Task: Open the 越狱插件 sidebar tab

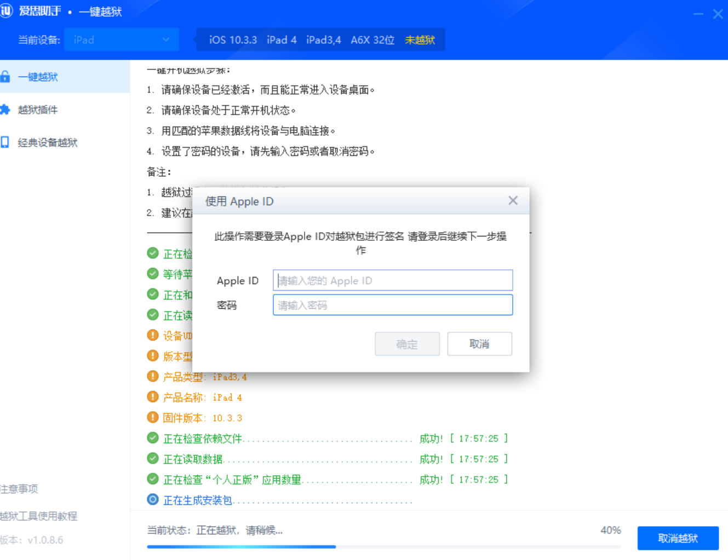Action: 65,109
